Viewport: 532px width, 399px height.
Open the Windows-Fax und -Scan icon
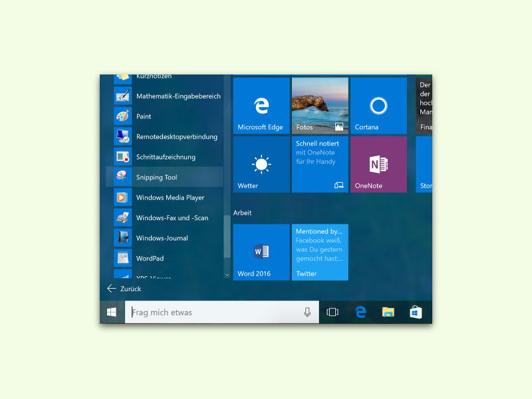(122, 218)
